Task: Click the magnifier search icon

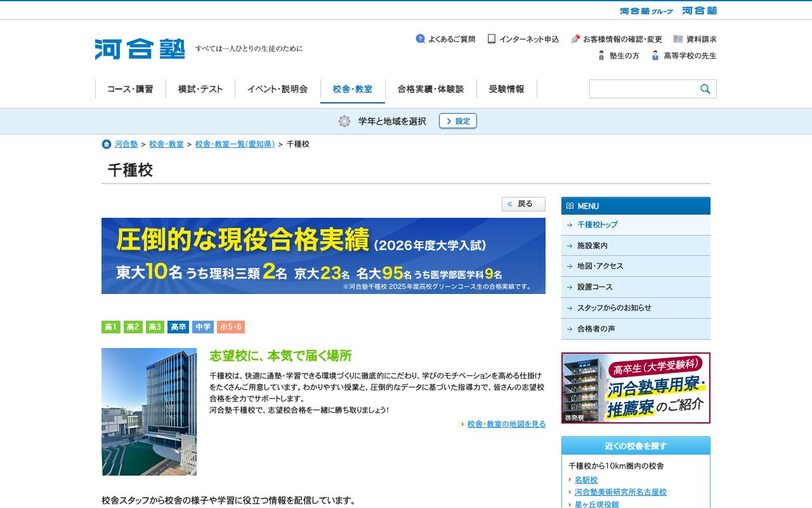Action: click(705, 89)
